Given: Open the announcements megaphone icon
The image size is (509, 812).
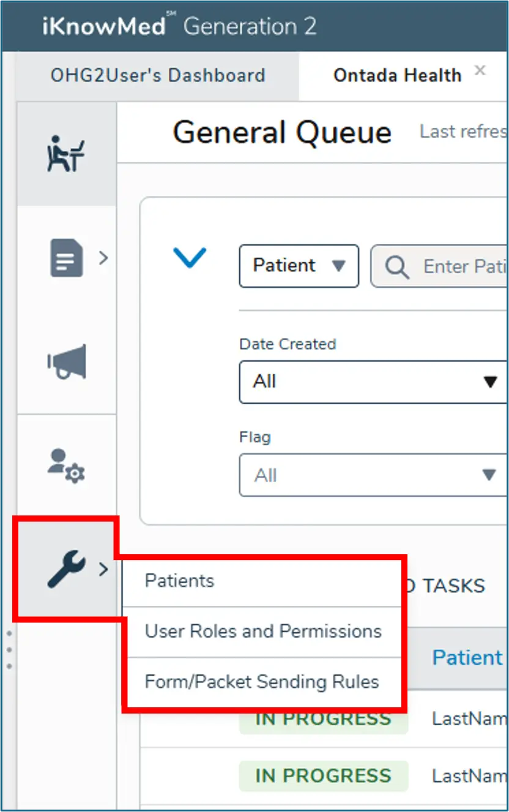Looking at the screenshot, I should click(67, 361).
